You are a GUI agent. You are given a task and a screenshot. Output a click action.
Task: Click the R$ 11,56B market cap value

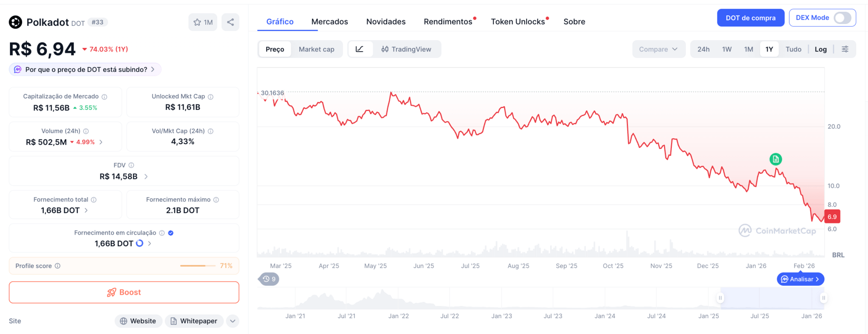(x=51, y=108)
